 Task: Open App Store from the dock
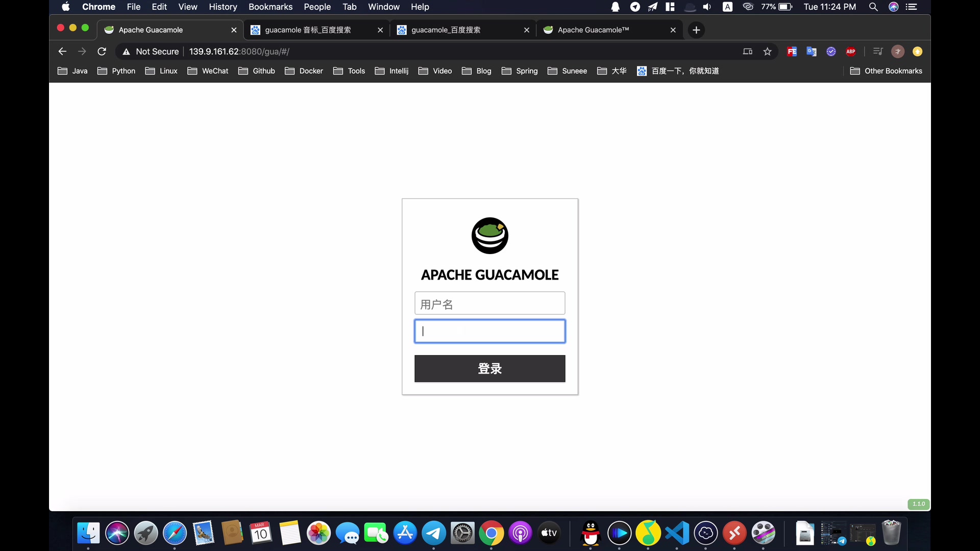[405, 533]
